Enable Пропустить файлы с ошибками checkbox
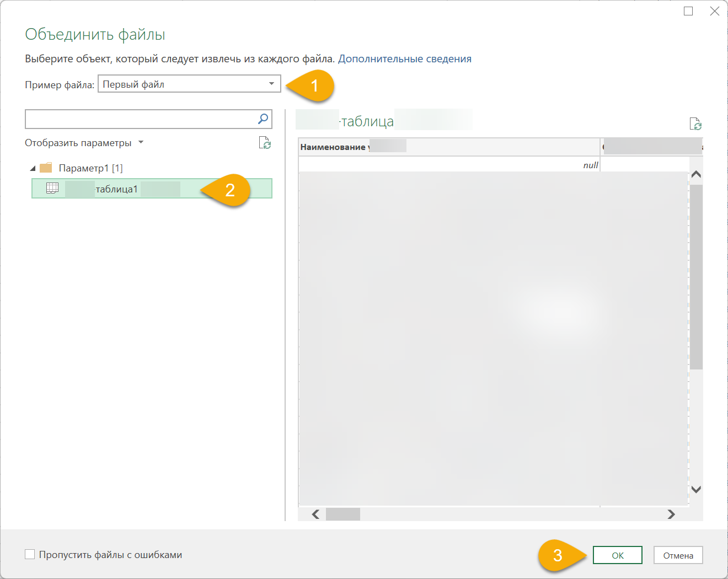 click(x=30, y=554)
